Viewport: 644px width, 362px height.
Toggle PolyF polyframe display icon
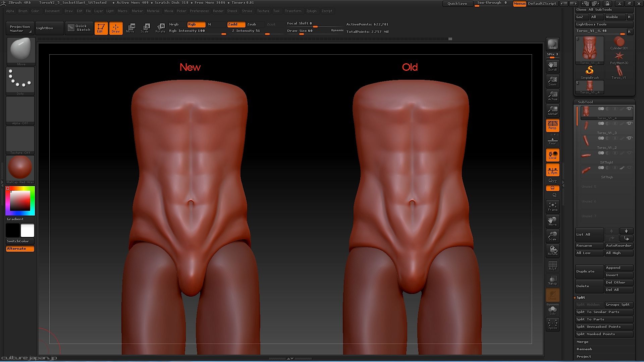tap(552, 265)
